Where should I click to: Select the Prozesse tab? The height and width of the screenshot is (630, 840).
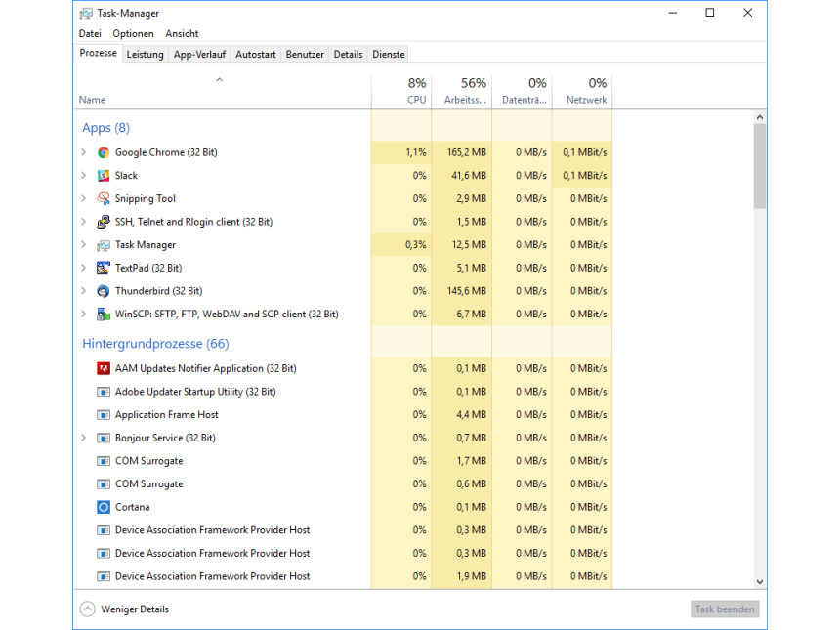[x=98, y=53]
